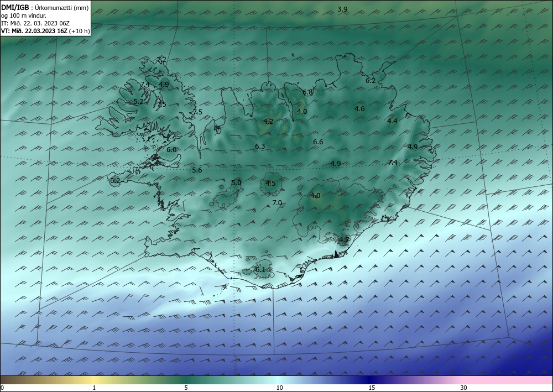Click the "10" label on the color scale
Image resolution: width=553 pixels, height=392 pixels.
click(280, 388)
